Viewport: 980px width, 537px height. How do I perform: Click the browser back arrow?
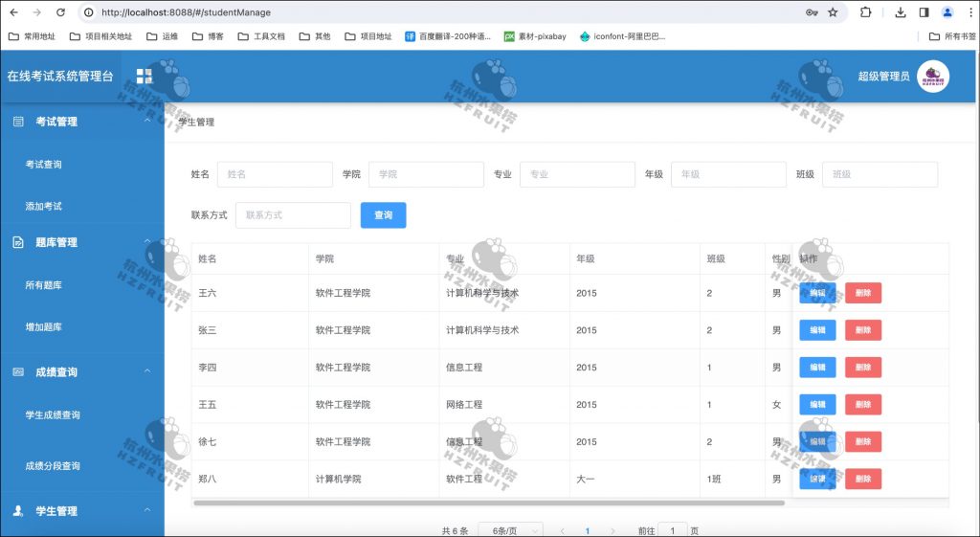[14, 12]
